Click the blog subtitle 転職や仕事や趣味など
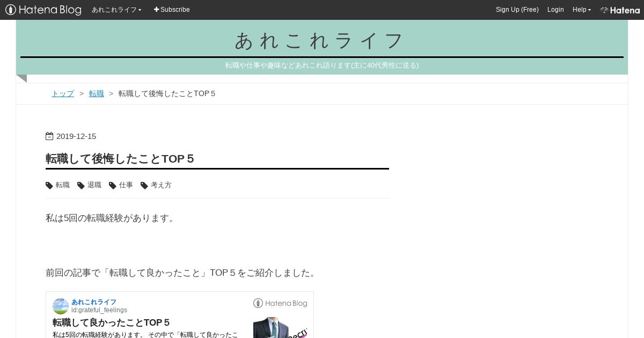The image size is (644, 338). click(x=322, y=65)
